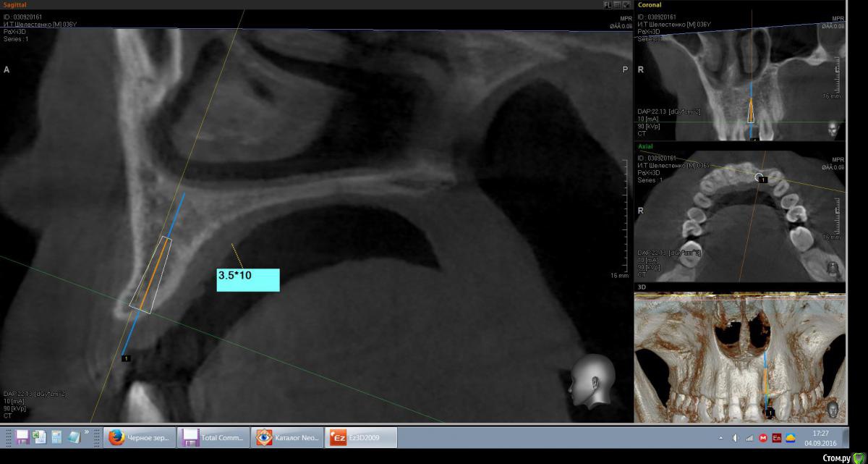This screenshot has width=868, height=464.
Task: Click the grid layout icon in the Sagittal header
Action: pos(617,4)
